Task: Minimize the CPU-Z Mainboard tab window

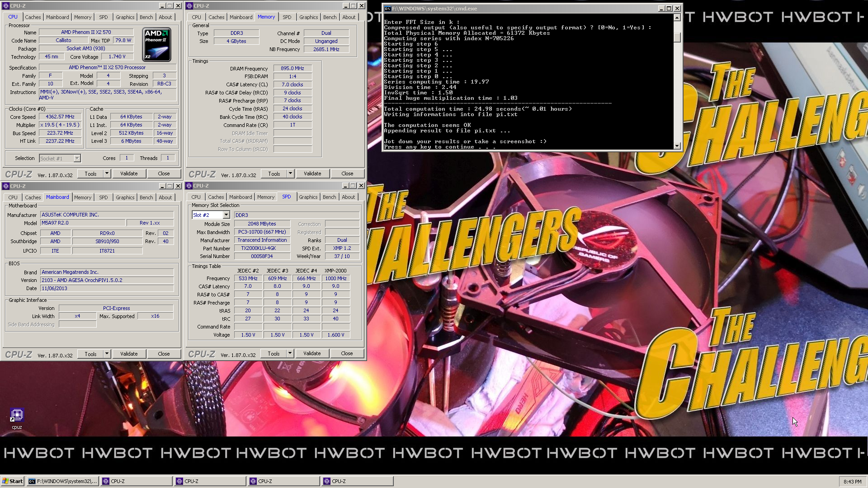Action: pos(162,186)
